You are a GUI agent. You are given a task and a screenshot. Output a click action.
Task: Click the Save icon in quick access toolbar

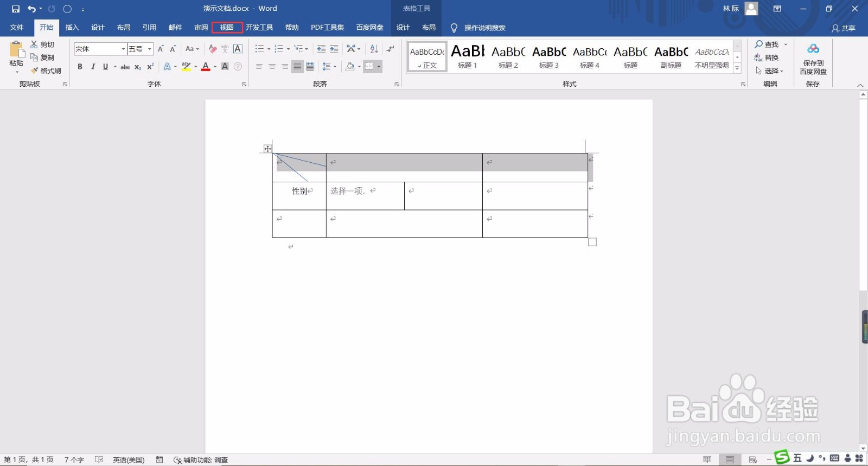[x=16, y=9]
